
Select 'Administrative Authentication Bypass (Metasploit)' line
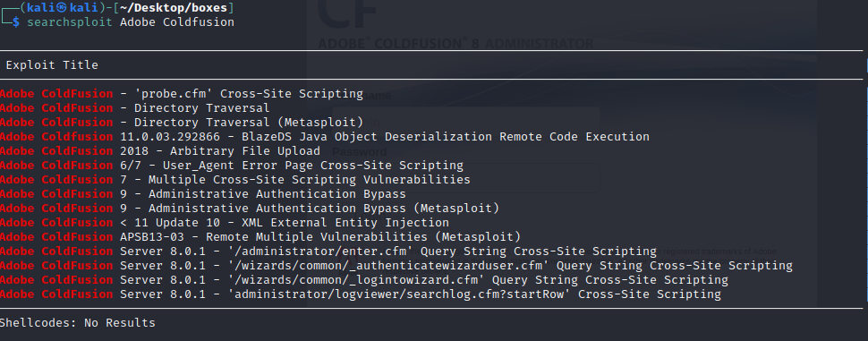tap(250, 209)
